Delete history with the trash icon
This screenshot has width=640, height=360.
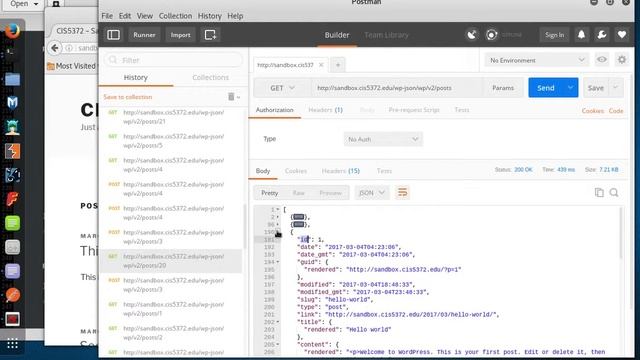(x=231, y=97)
